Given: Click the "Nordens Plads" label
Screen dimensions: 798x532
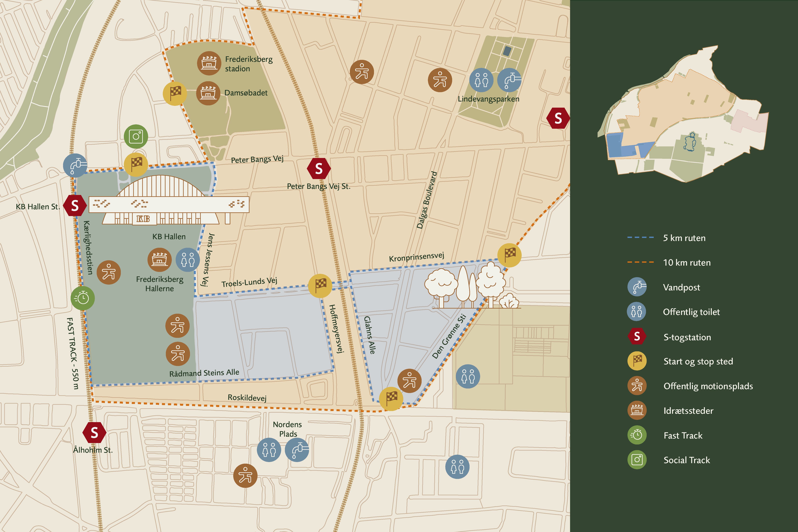Looking at the screenshot, I should pos(287,429).
